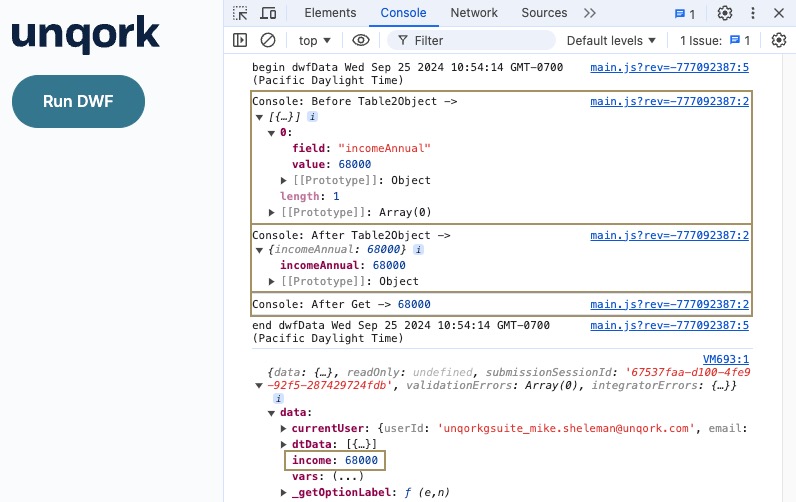Click info icon next to {incomeAnnual: 68000}

(418, 249)
